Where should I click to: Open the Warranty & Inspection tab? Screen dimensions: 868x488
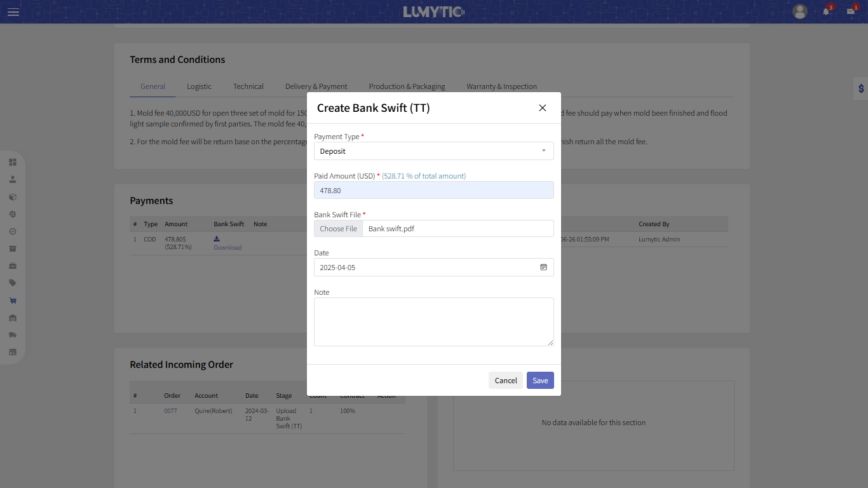point(501,86)
